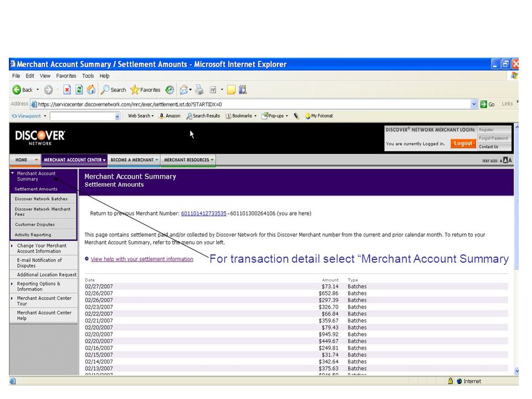The width and height of the screenshot is (532, 399).
Task: Open Customer Disputes in sidebar
Action: [x=43, y=224]
